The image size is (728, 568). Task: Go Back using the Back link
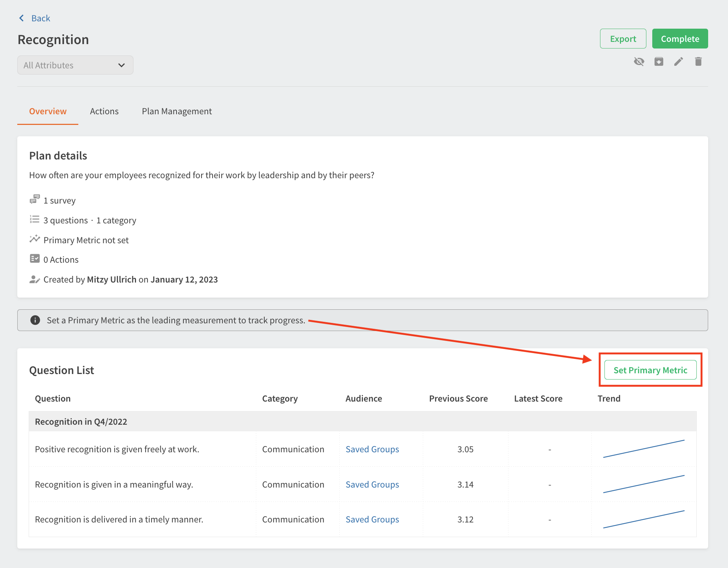coord(40,18)
